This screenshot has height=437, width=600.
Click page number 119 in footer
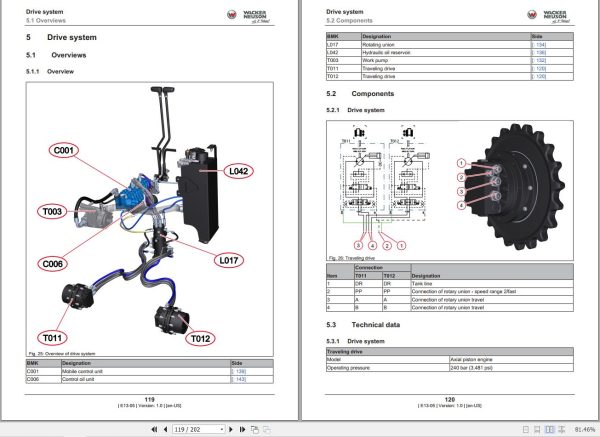[x=150, y=399]
